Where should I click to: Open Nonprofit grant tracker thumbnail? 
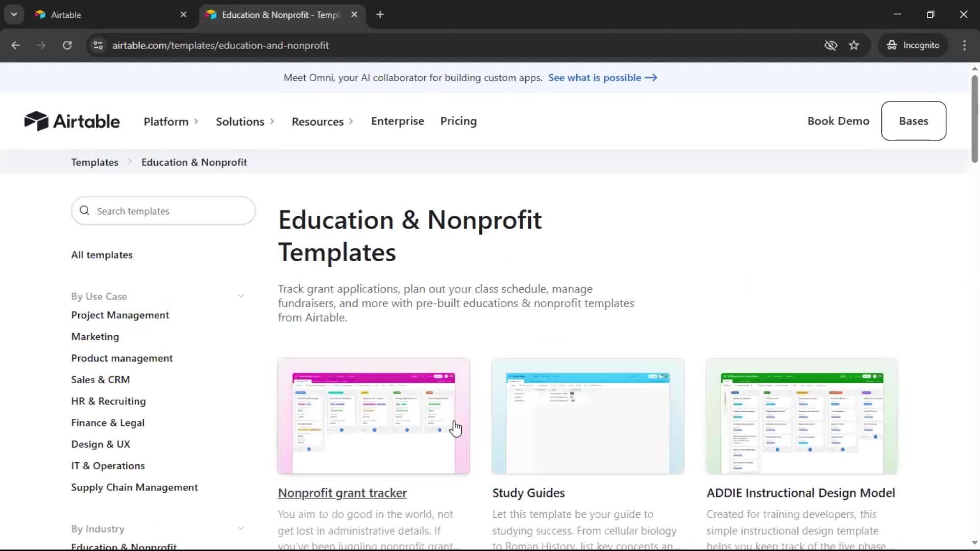(x=374, y=416)
